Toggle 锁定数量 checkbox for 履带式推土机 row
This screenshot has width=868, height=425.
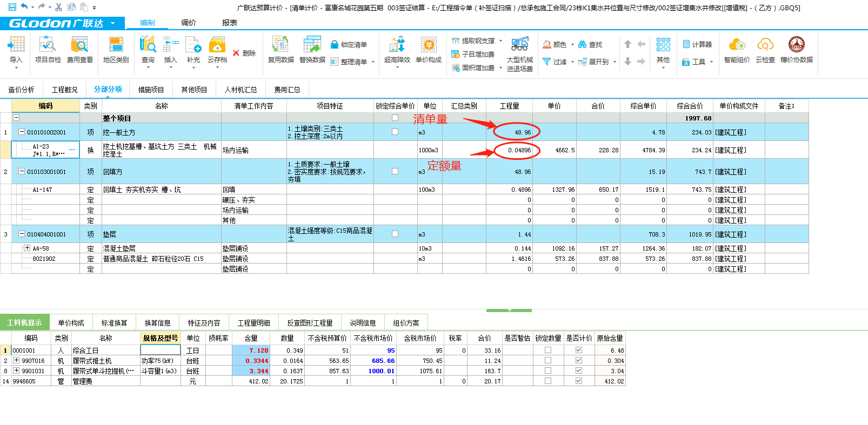pos(548,360)
